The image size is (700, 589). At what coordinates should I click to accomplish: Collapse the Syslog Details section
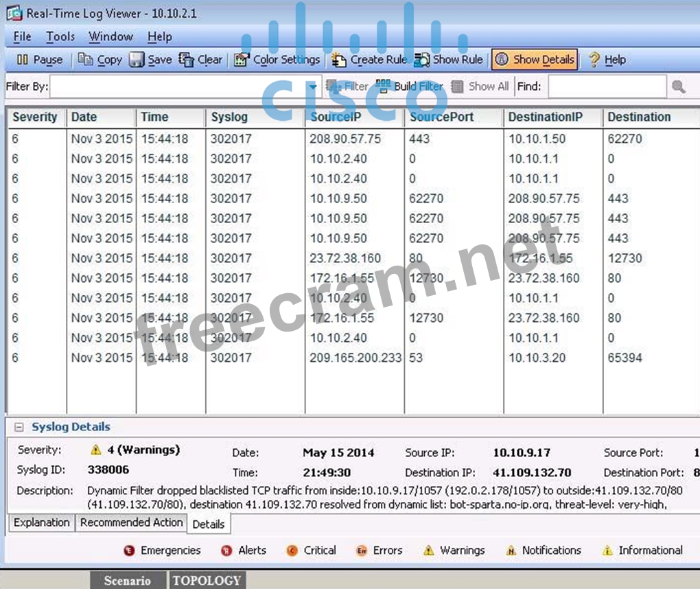click(x=19, y=427)
